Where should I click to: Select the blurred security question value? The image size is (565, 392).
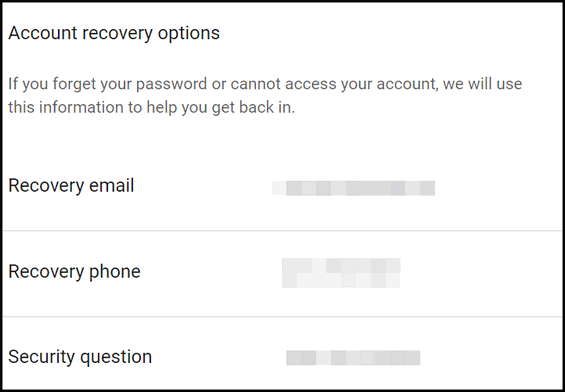pyautogui.click(x=353, y=358)
